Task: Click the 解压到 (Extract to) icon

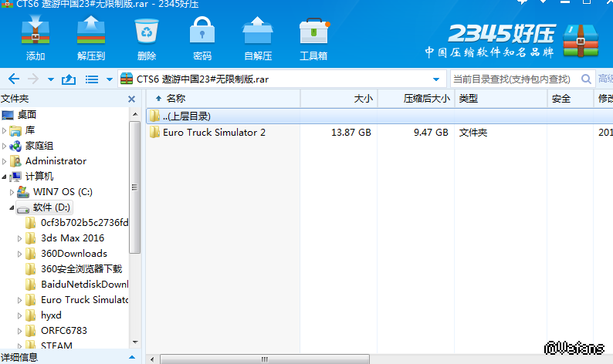Action: point(91,30)
